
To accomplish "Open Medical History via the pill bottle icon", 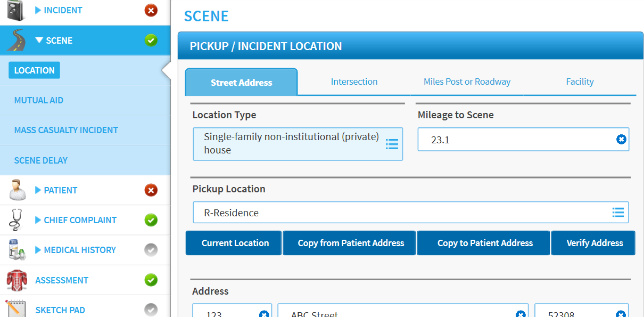I will 17,250.
